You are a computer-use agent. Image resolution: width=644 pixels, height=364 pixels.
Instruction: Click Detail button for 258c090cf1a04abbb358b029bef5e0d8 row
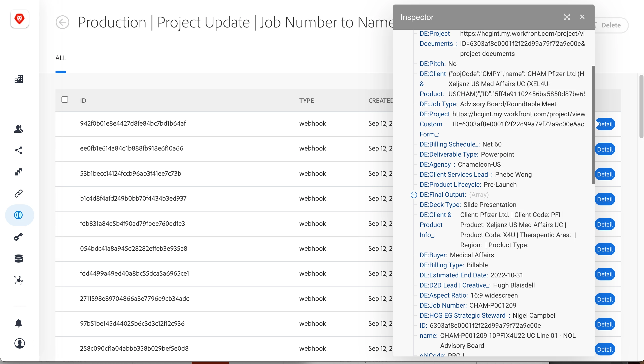(x=605, y=349)
